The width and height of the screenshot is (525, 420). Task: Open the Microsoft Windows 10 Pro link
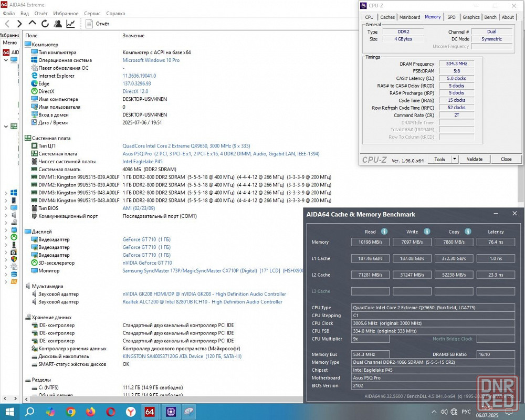tap(151, 60)
